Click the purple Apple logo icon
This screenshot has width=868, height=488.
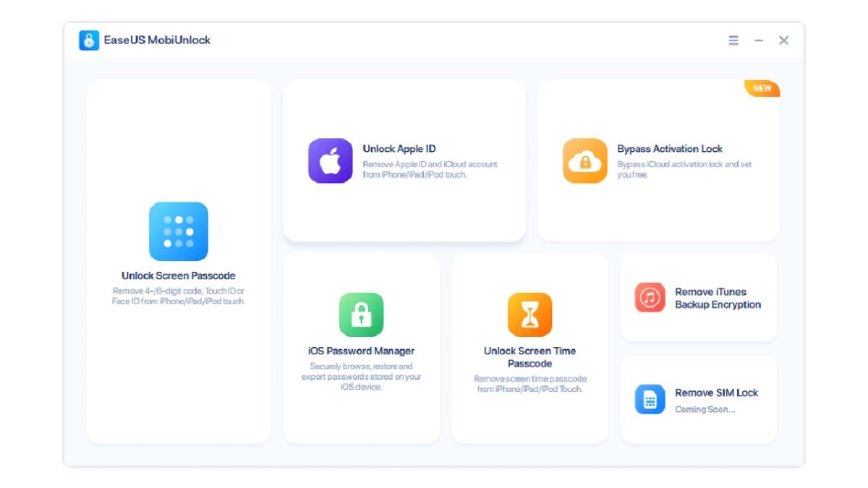click(x=330, y=160)
